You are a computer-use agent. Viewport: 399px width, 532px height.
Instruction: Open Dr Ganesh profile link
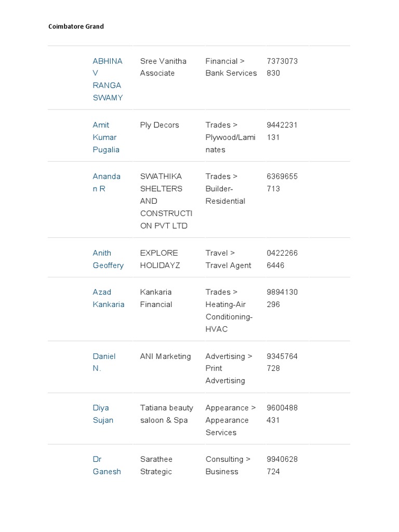(x=107, y=465)
